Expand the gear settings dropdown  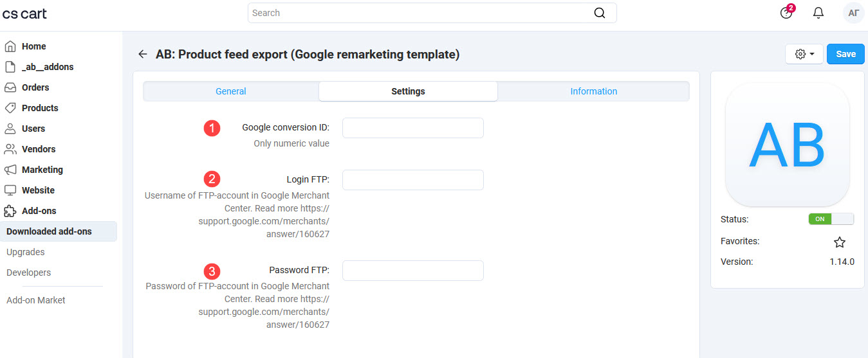[804, 54]
